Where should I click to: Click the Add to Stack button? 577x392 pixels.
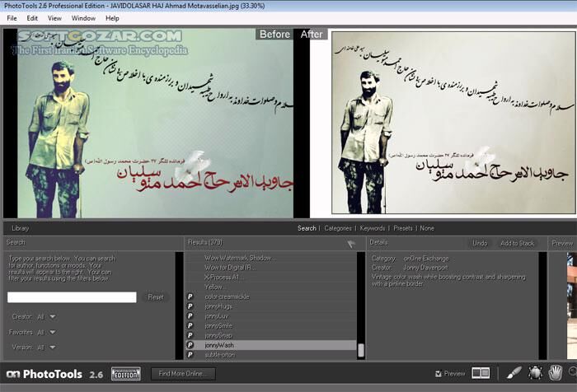(x=517, y=243)
